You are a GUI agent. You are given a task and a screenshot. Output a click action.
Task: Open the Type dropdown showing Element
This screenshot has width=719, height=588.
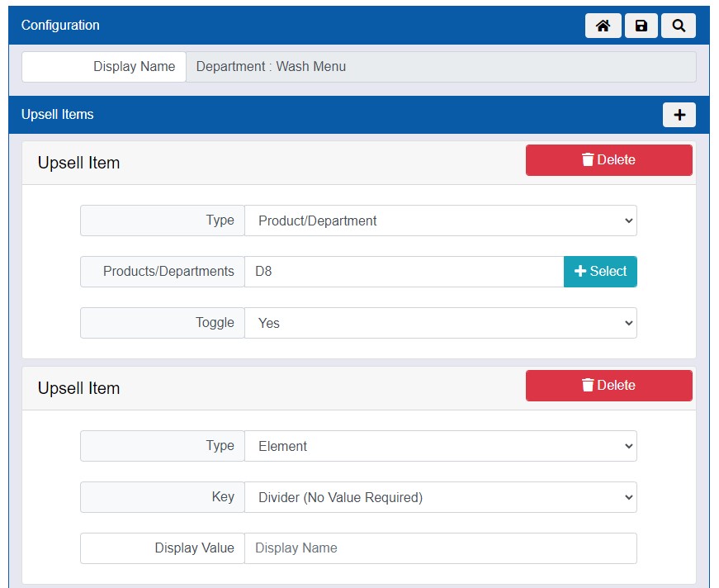click(441, 446)
